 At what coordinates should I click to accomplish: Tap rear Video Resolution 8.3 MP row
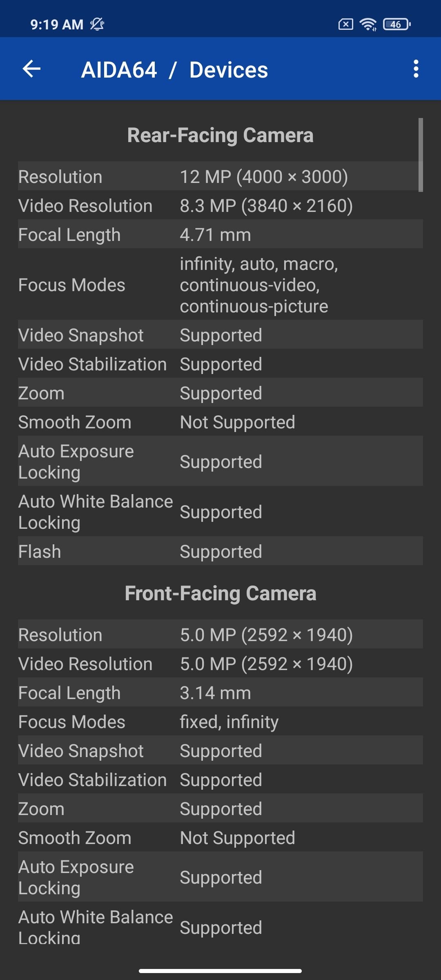(x=220, y=205)
